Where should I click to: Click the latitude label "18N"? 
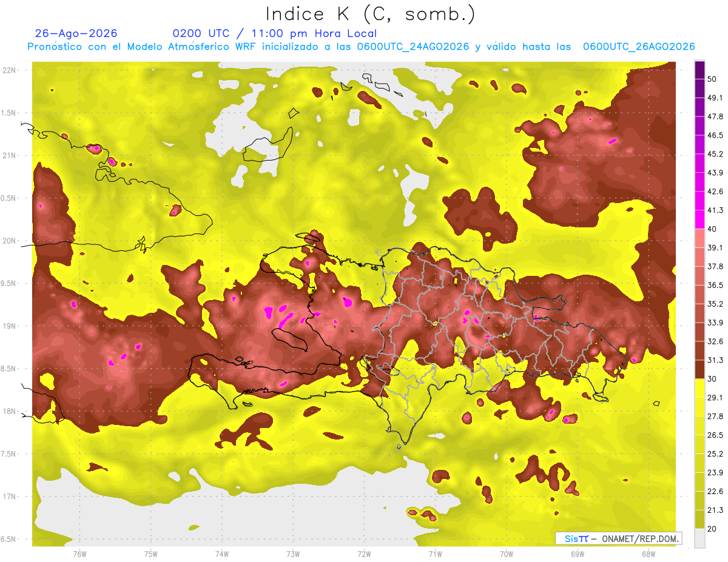(9, 412)
